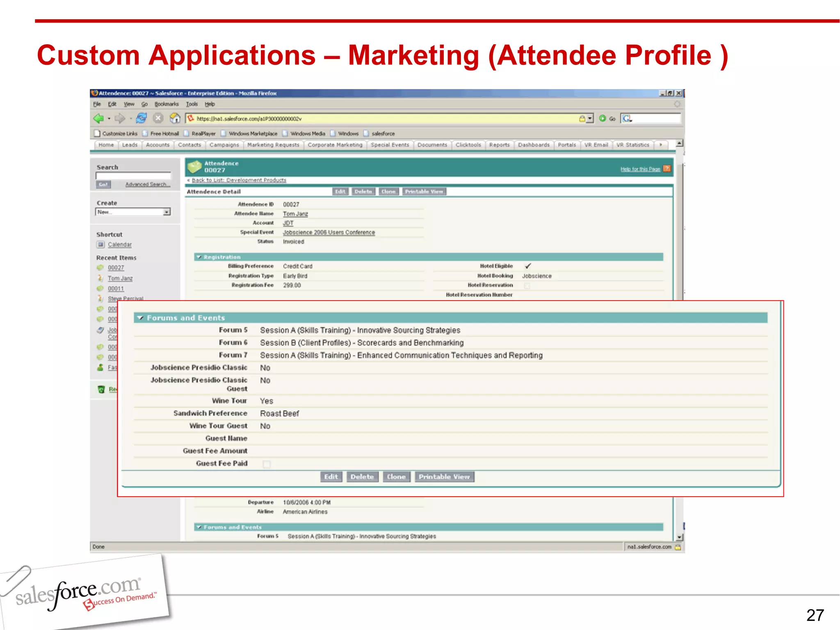The height and width of the screenshot is (630, 840).
Task: Click in the sidebar Search field
Action: point(133,176)
